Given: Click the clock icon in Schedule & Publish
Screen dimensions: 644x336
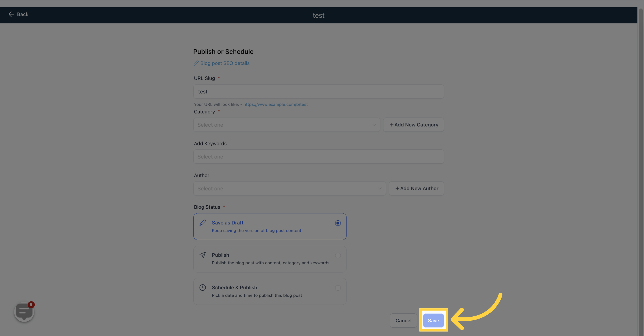Looking at the screenshot, I should [x=203, y=288].
